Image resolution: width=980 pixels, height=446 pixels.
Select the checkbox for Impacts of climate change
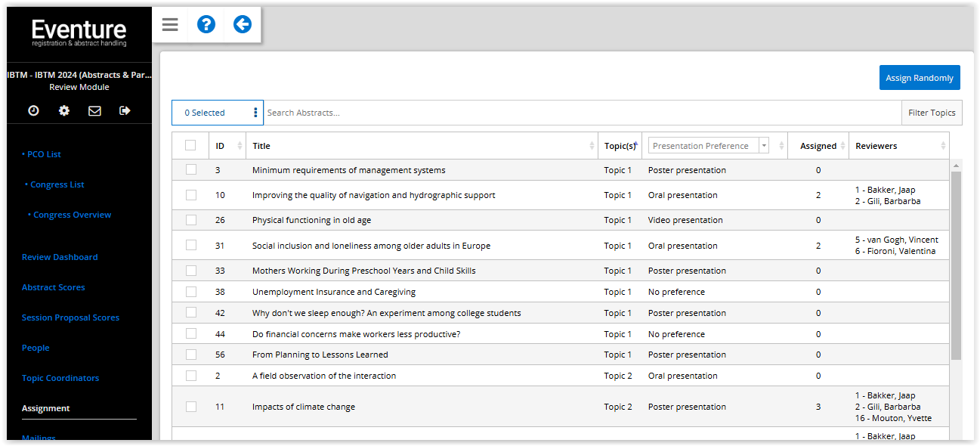(191, 407)
